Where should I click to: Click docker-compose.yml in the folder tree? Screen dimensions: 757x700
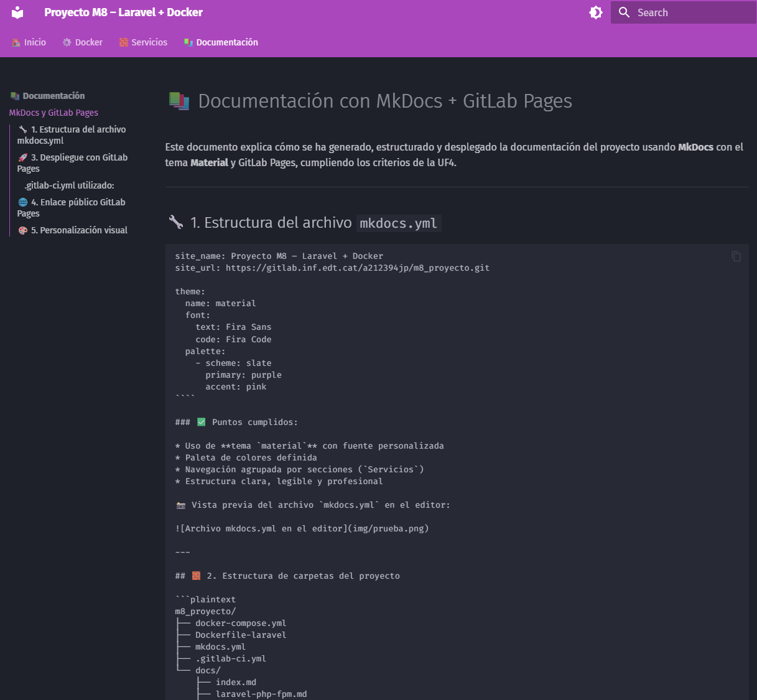[241, 623]
